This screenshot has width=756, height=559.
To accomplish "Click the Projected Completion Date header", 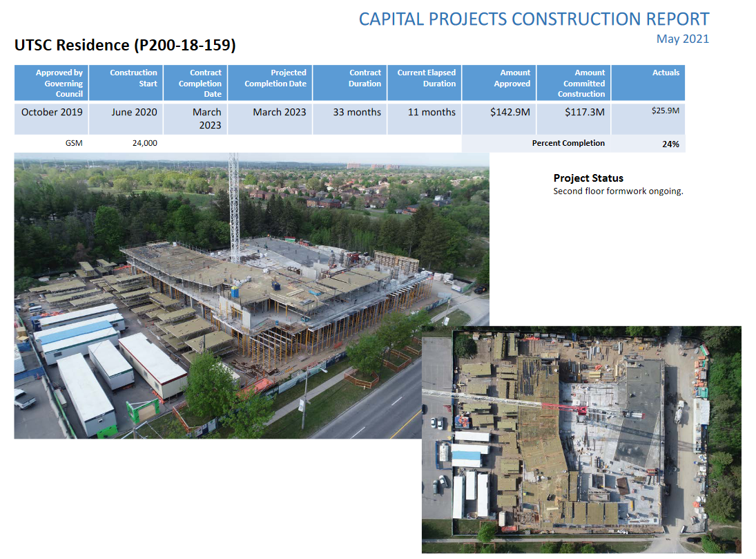I will click(x=270, y=83).
